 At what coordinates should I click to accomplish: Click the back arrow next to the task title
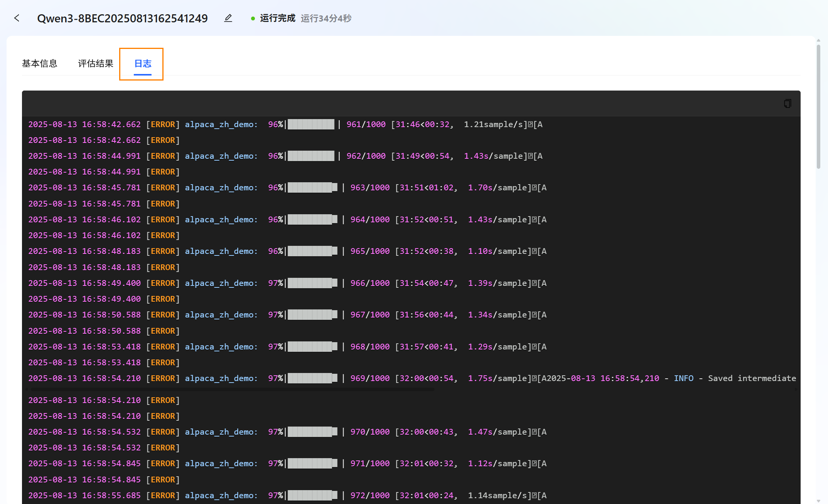click(17, 18)
